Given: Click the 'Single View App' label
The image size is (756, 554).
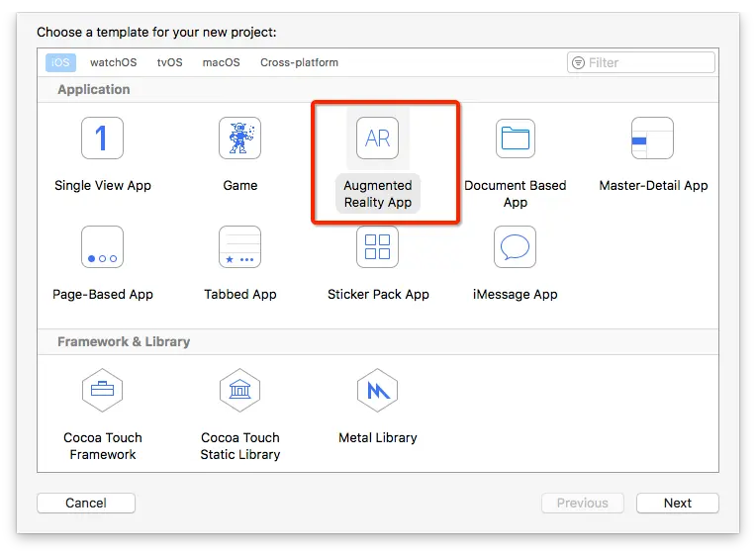Looking at the screenshot, I should (103, 186).
